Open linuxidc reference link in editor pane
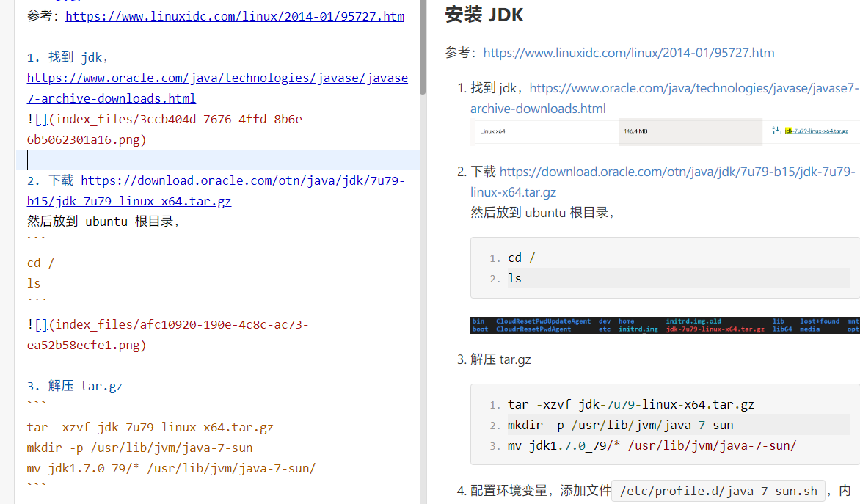This screenshot has height=504, width=860. tap(235, 16)
